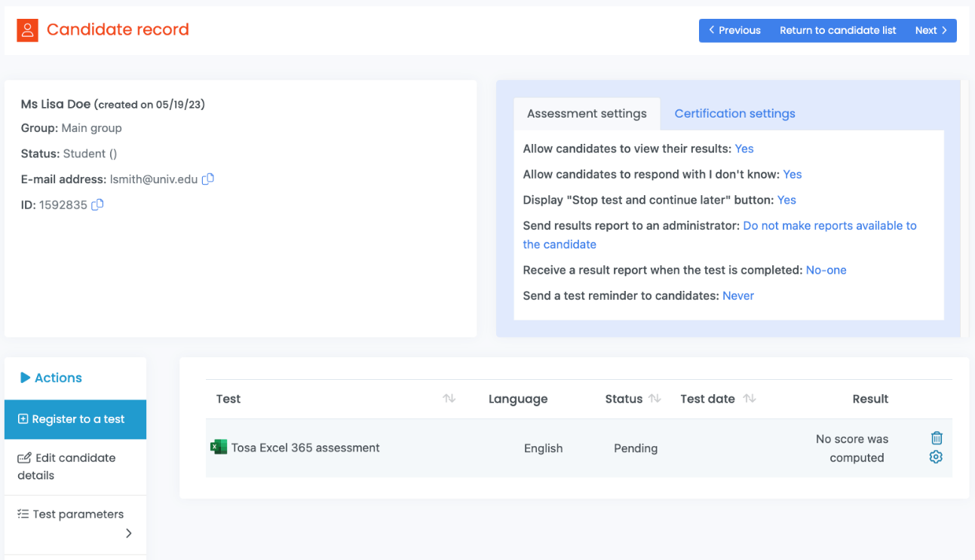This screenshot has height=560, width=975.
Task: Expand Test parameters with the chevron
Action: [x=129, y=533]
